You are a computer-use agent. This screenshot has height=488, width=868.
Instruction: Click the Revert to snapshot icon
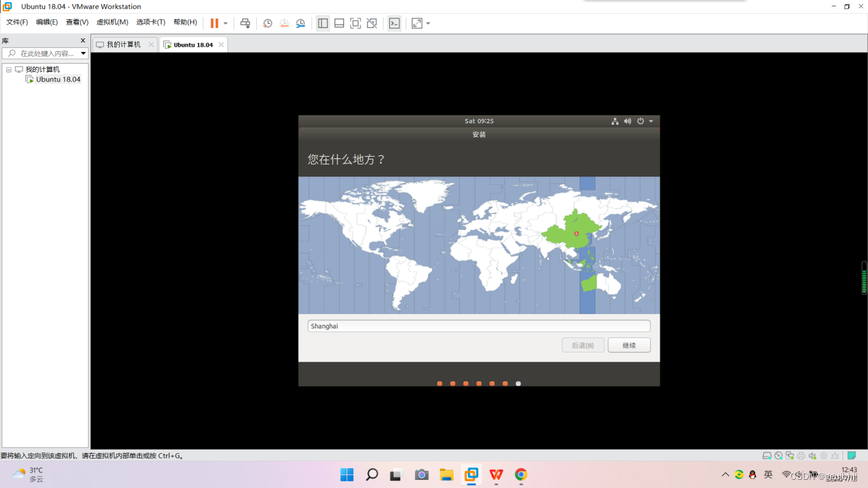(x=284, y=23)
